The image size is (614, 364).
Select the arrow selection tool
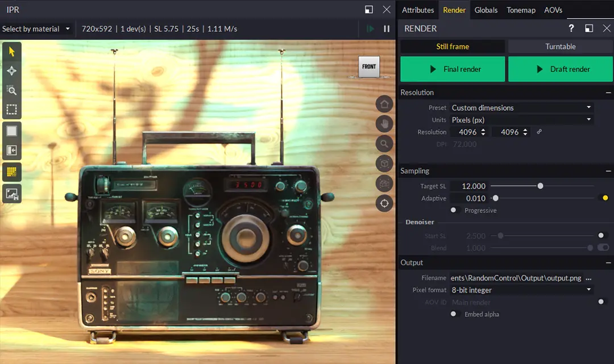[x=11, y=51]
